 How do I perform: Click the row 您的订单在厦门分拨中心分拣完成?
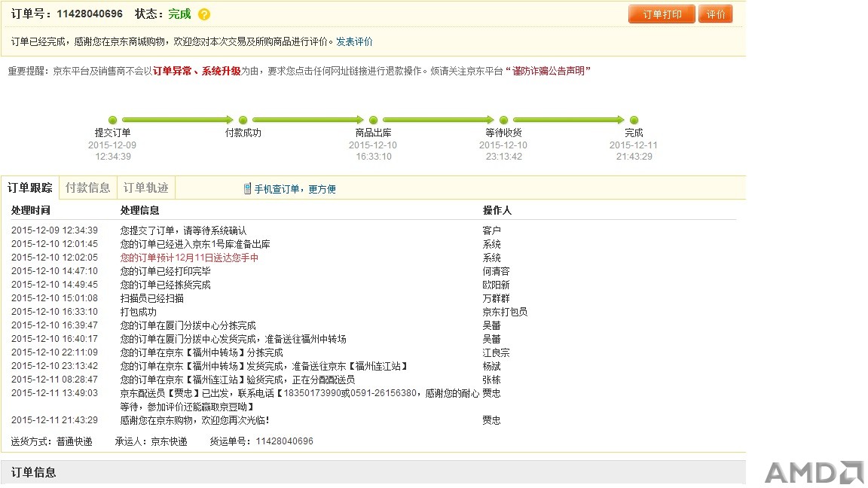188,325
